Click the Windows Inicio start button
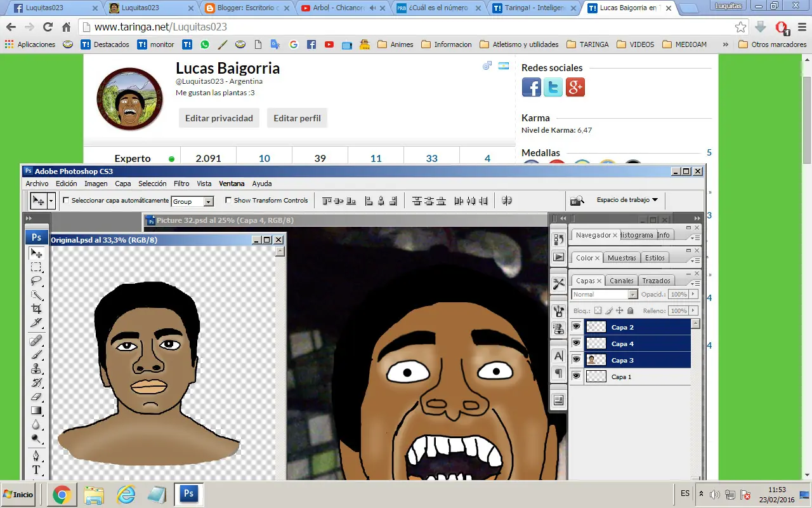This screenshot has height=508, width=812. point(18,494)
